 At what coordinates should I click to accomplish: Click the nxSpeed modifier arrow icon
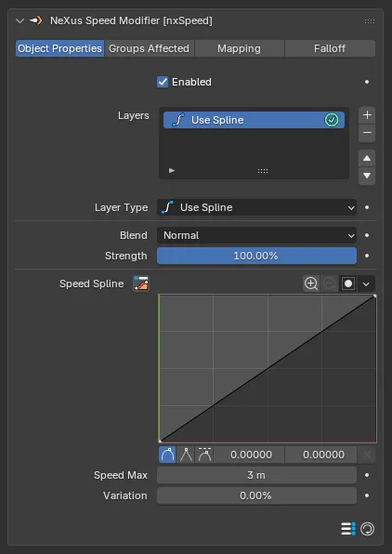[35, 20]
